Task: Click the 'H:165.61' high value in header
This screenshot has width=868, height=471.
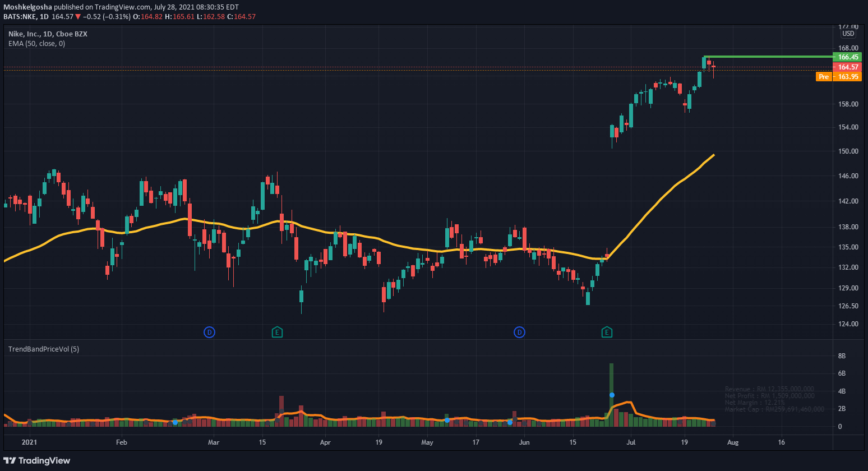Action: (179, 17)
